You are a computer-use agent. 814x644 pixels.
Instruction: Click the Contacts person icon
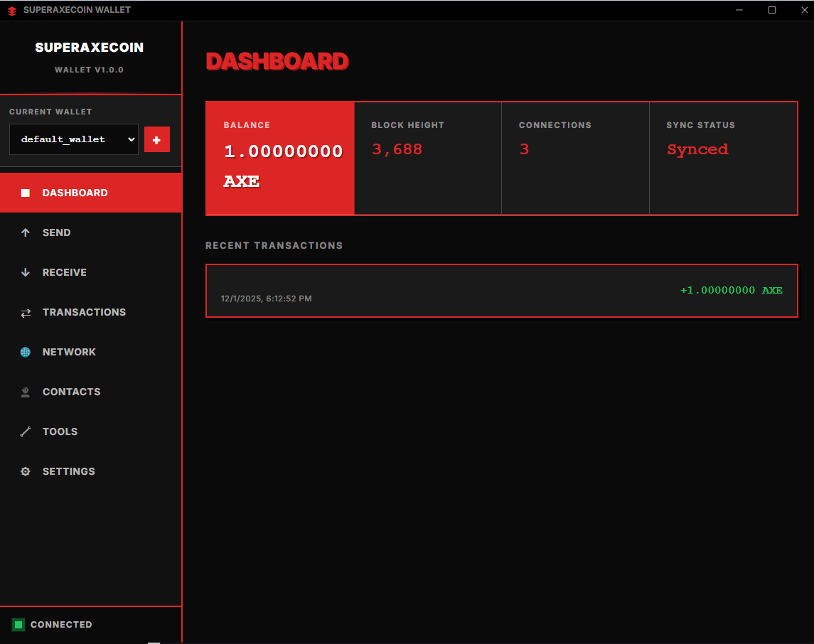[26, 392]
